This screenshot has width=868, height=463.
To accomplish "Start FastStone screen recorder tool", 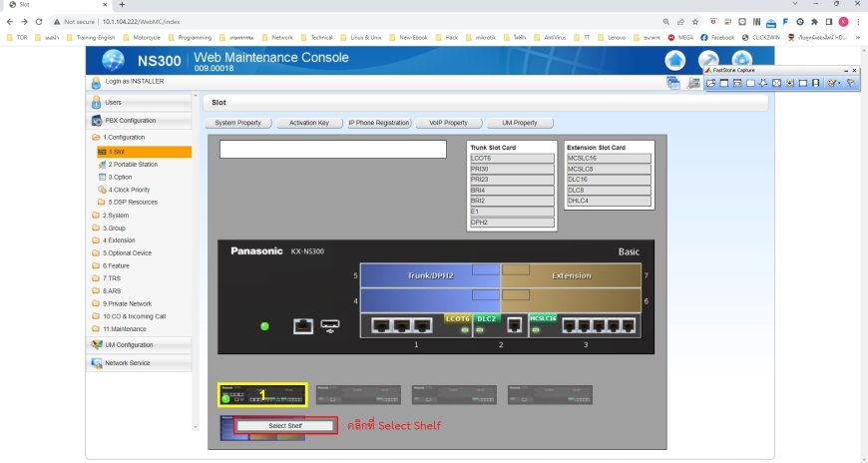I will click(x=816, y=83).
